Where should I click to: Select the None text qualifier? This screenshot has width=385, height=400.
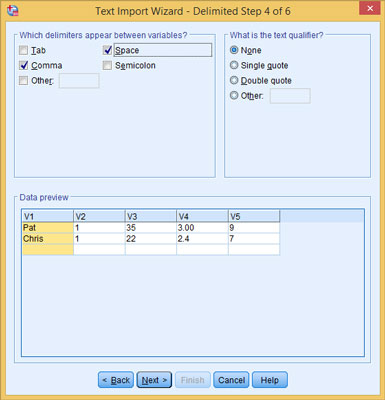coord(234,50)
